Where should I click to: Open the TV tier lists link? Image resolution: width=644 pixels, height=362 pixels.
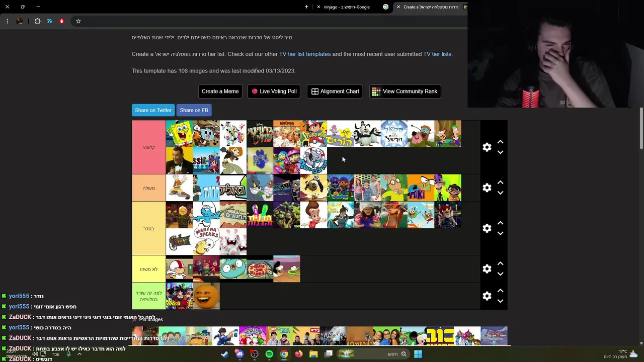tap(437, 54)
